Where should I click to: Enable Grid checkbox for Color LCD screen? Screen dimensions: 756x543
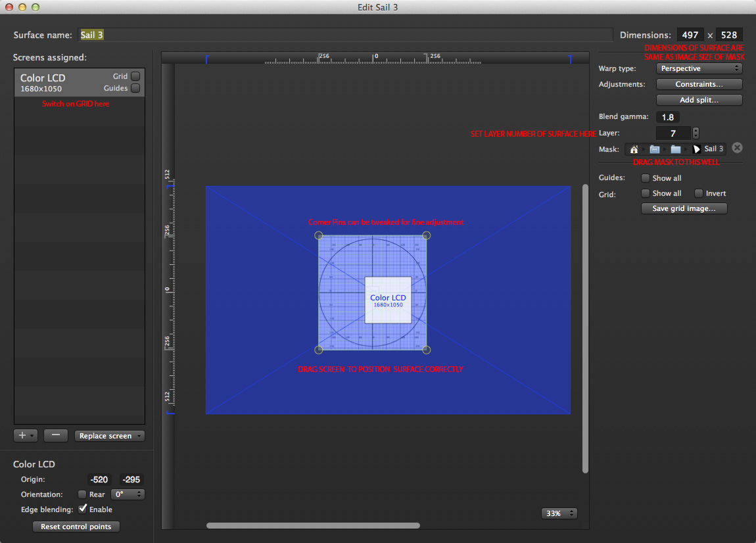point(135,76)
